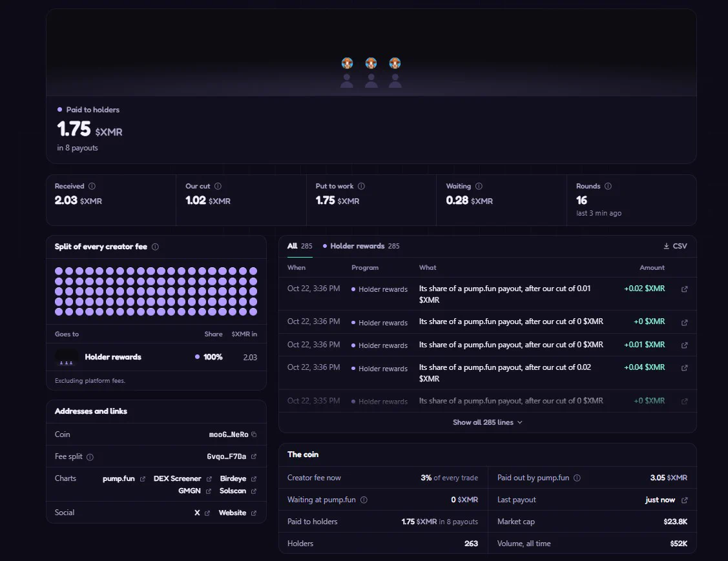Screen dimensions: 728x561
Task: Open the Birdeye chart link
Action: (238, 479)
